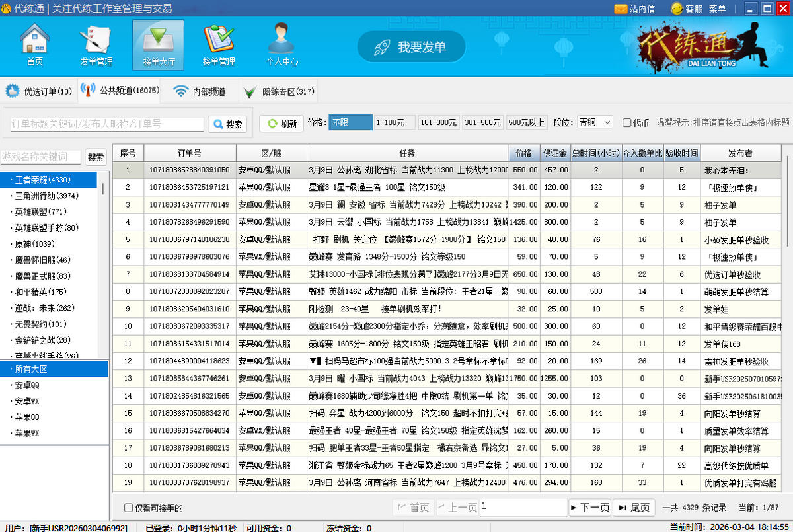This screenshot has width=793, height=532.
Task: Go to next page with 下一页
Action: 589,508
